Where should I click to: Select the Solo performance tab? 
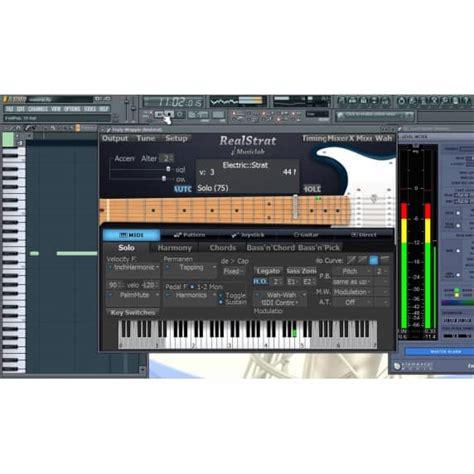coord(126,248)
